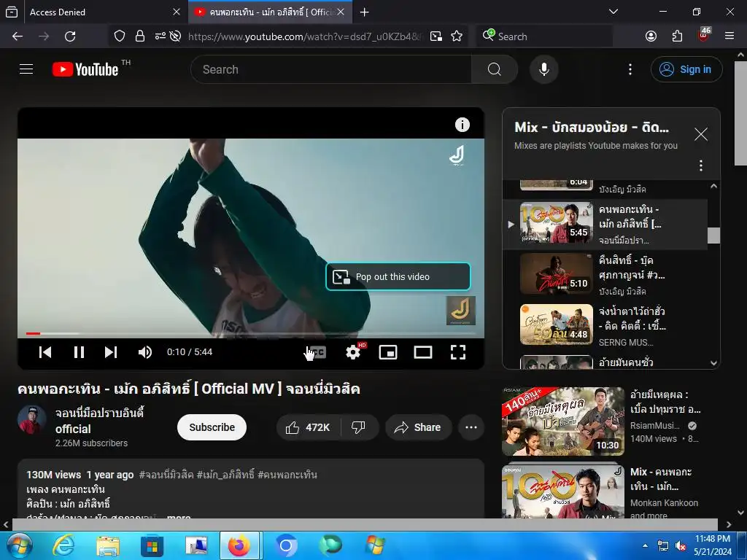Share this video

click(x=418, y=427)
